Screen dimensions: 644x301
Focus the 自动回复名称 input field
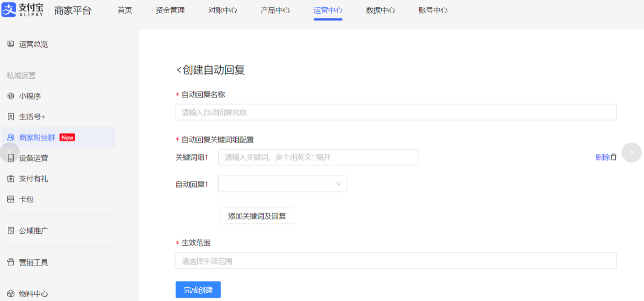click(395, 112)
